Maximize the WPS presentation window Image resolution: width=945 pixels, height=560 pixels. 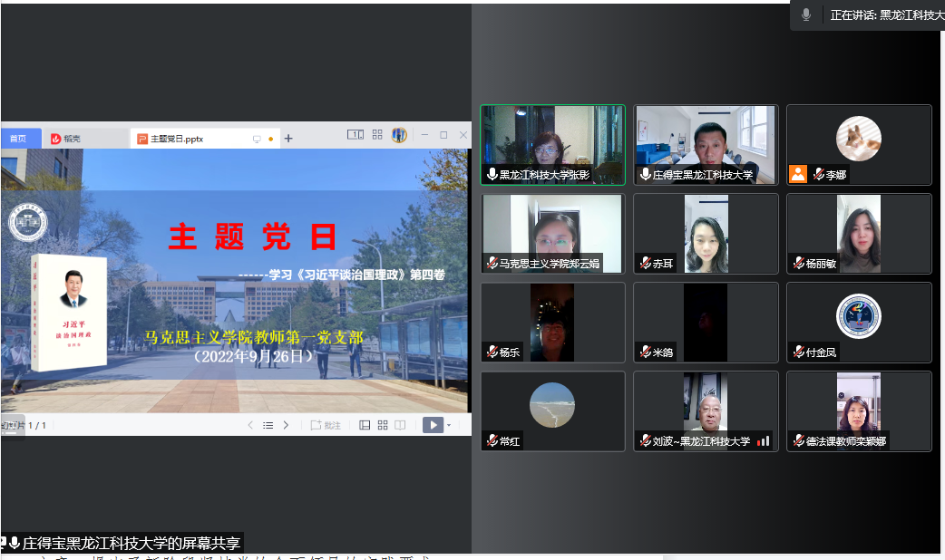pyautogui.click(x=443, y=135)
